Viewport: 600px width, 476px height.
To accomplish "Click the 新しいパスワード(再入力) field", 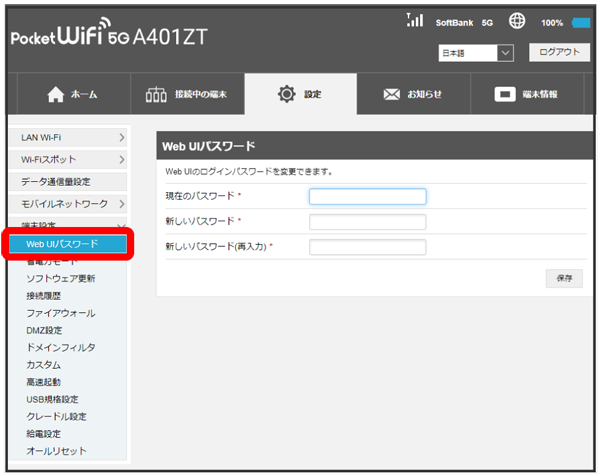I will point(367,246).
